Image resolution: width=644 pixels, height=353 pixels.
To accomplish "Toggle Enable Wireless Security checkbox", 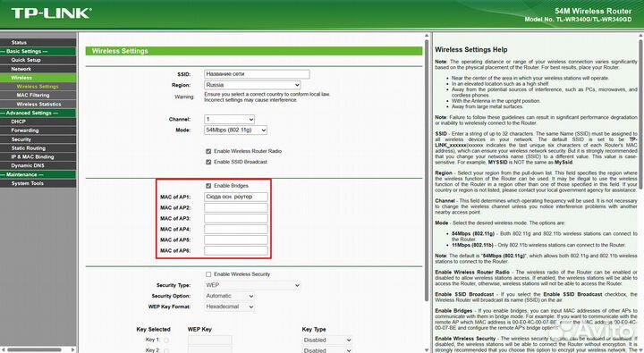I will click(x=208, y=274).
